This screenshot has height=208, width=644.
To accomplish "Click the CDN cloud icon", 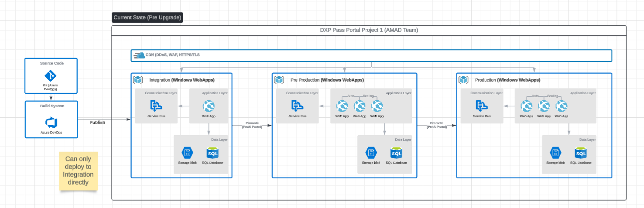I will click(x=140, y=55).
